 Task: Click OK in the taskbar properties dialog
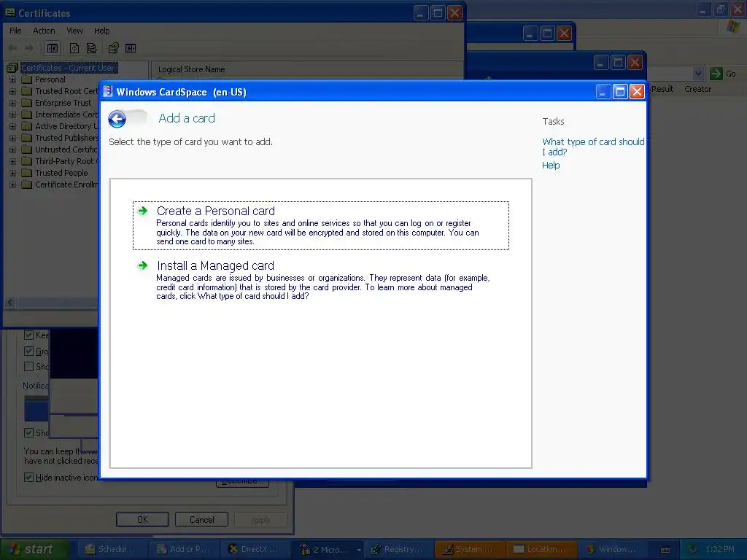[142, 519]
